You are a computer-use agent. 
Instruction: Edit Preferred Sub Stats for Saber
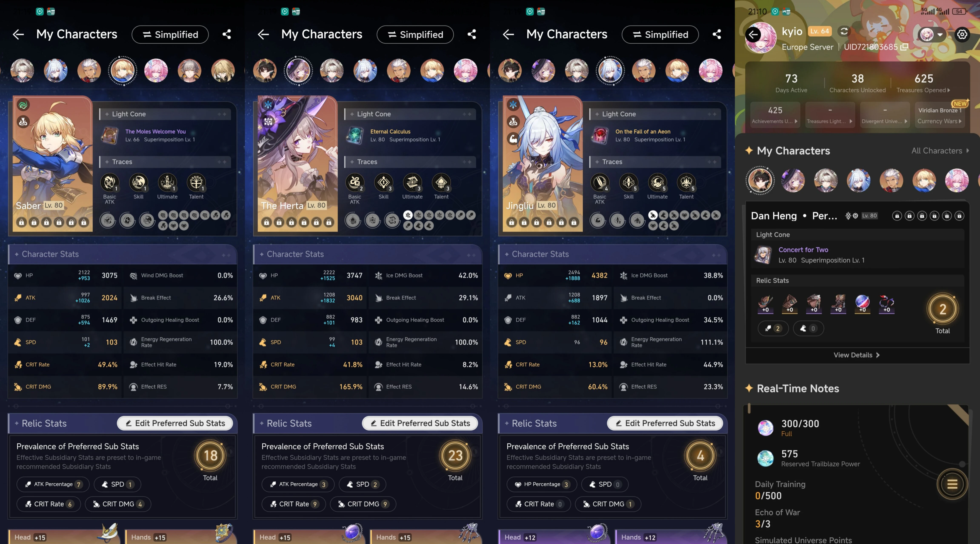[x=175, y=423]
